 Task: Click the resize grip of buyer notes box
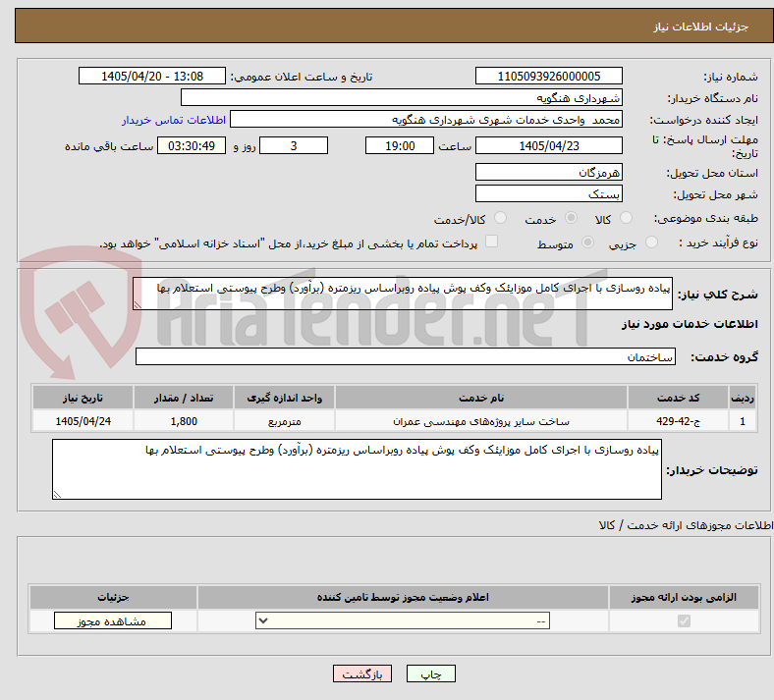coord(57,494)
